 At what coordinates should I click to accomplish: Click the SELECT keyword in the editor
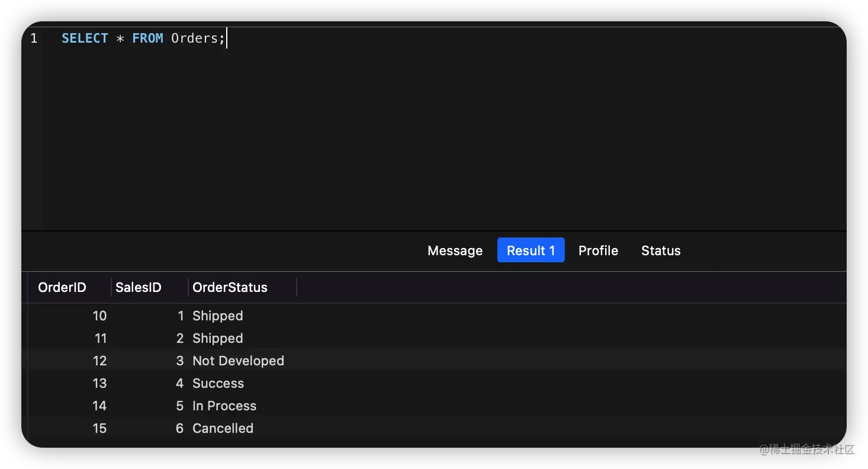(85, 38)
